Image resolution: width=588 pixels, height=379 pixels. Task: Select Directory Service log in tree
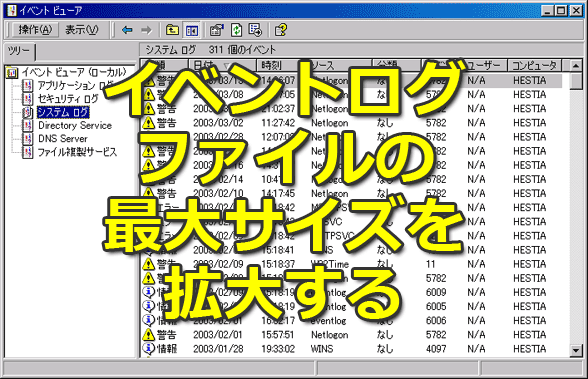[75, 126]
